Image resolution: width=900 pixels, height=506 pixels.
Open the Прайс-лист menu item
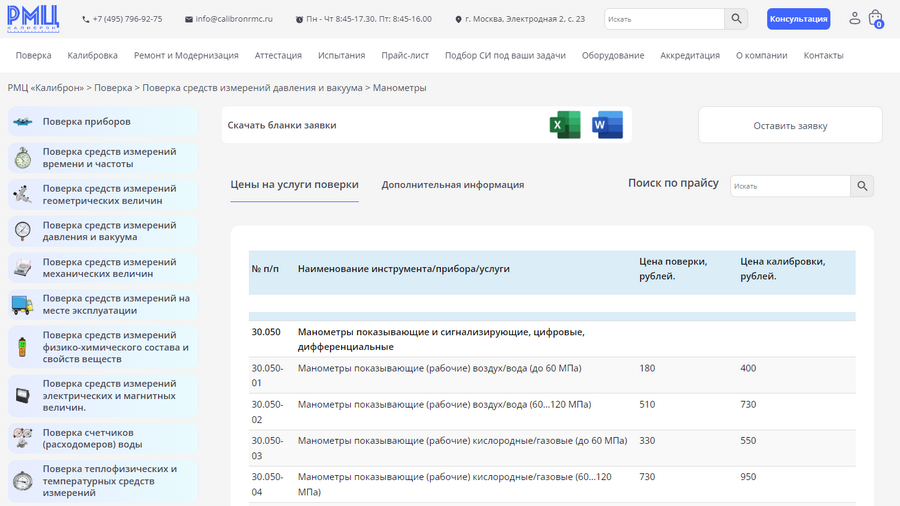click(405, 55)
